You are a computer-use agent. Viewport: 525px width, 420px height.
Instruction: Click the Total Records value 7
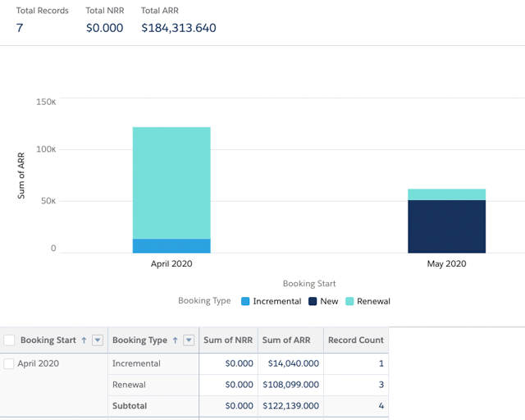coord(20,29)
